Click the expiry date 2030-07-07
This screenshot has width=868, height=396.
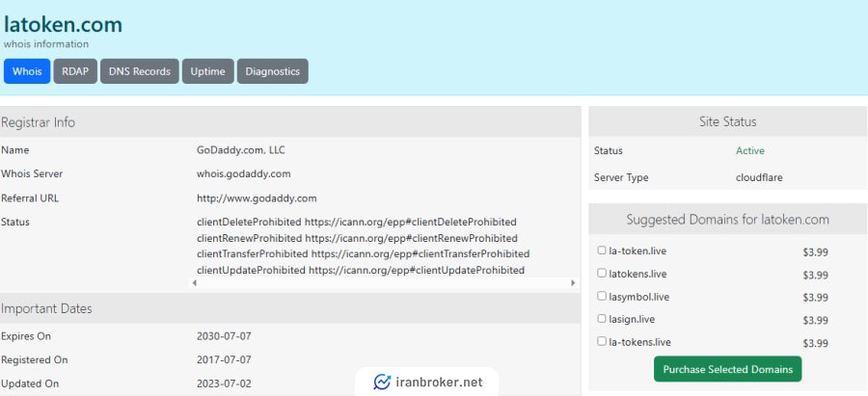[224, 335]
